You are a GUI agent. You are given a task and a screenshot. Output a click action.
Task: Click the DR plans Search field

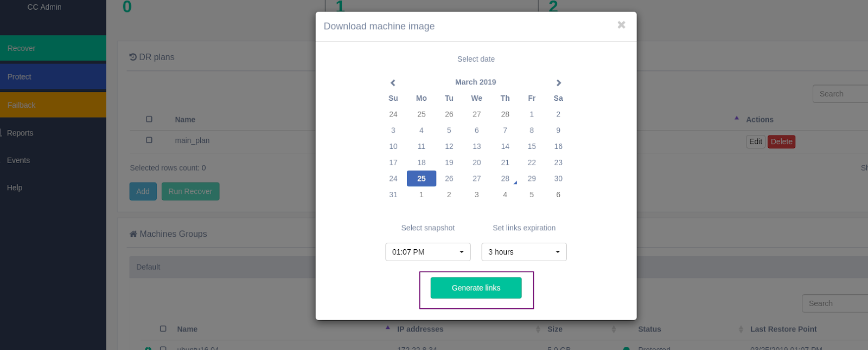[840, 94]
